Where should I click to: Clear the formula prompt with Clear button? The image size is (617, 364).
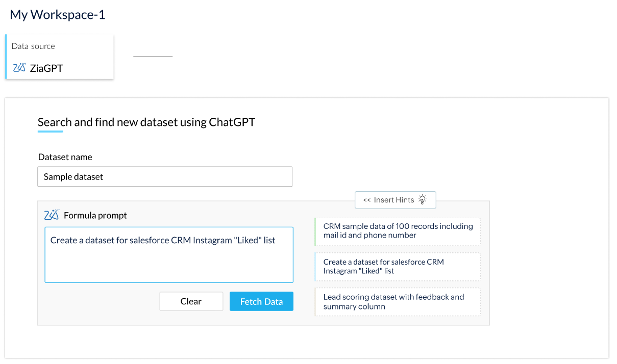pos(191,301)
